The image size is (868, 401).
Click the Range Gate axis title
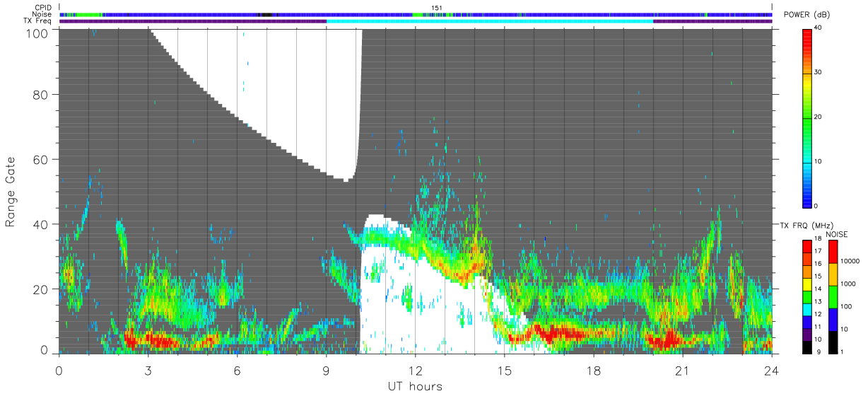11,192
